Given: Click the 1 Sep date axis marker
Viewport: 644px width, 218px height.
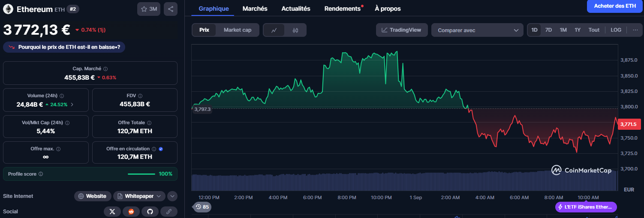Looking at the screenshot, I should [416, 197].
